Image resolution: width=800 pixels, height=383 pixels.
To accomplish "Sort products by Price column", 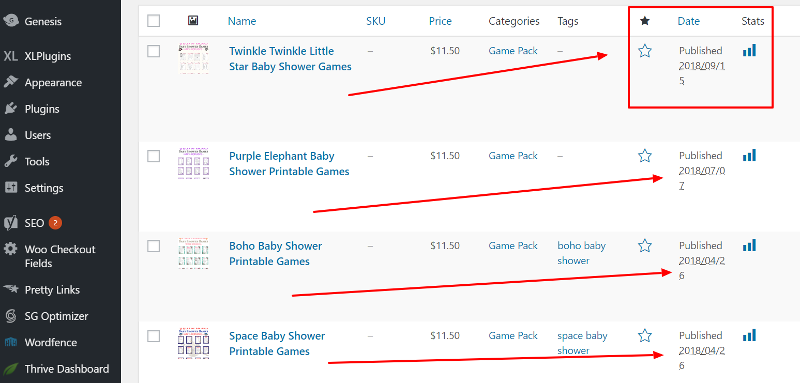I will point(440,21).
